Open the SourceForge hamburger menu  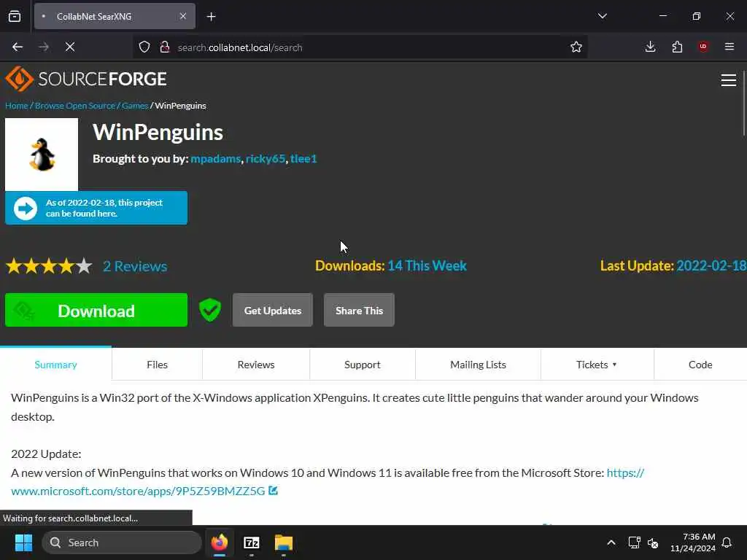coord(729,80)
